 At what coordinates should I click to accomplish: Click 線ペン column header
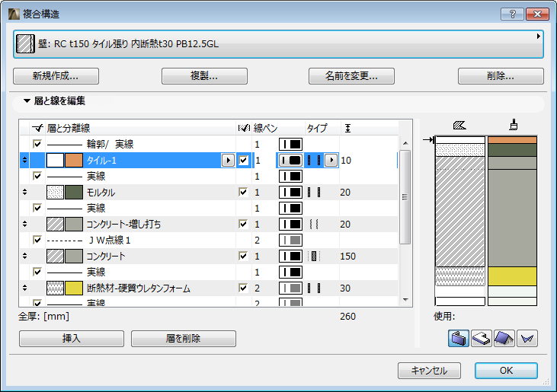pyautogui.click(x=265, y=128)
